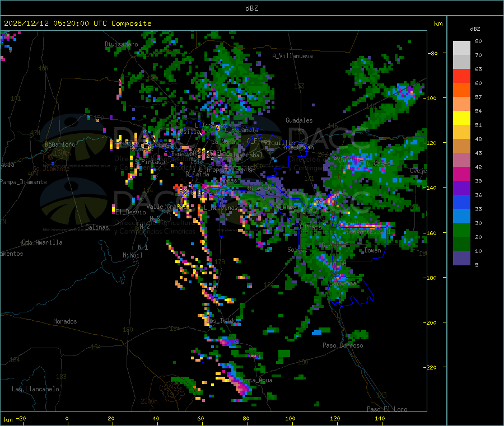Image resolution: width=504 pixels, height=426 pixels.
Task: Click the dBZ title at top
Action: [x=251, y=8]
